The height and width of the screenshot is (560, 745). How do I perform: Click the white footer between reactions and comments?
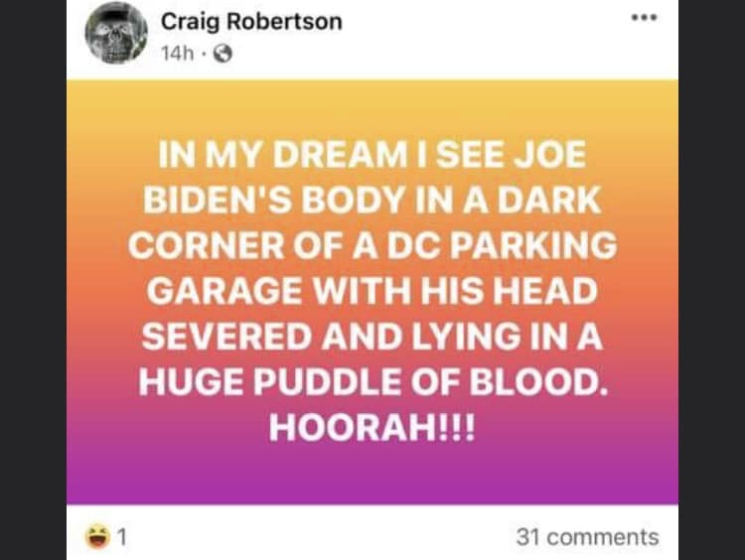322,537
